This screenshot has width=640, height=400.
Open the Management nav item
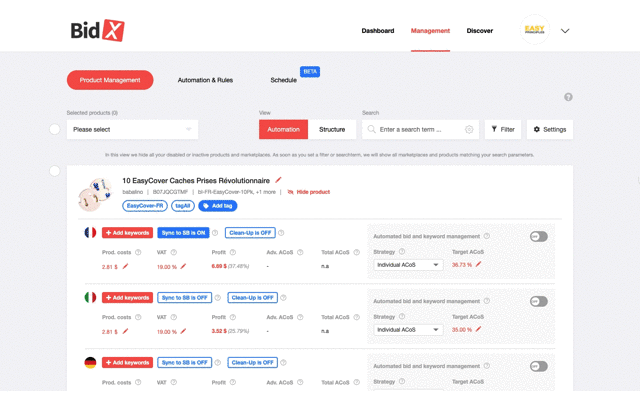pos(430,31)
